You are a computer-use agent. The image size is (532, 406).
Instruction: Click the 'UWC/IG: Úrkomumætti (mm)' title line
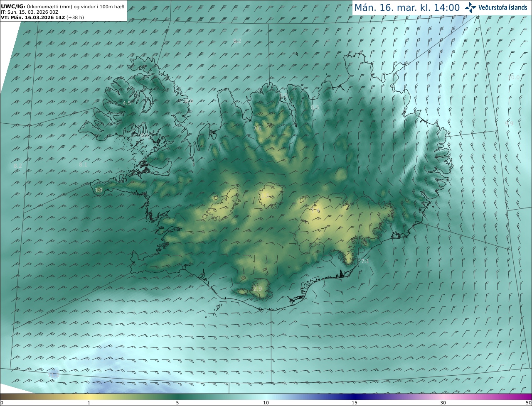(x=62, y=6)
